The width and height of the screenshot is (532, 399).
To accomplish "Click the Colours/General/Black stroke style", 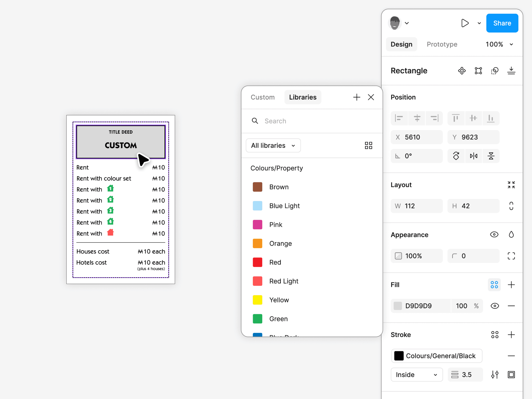I will (x=437, y=356).
